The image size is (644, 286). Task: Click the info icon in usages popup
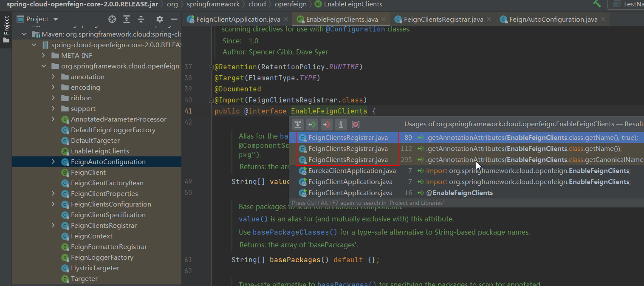click(x=341, y=125)
